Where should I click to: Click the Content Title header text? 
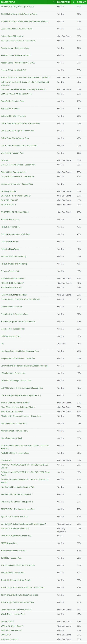coord(8,2)
